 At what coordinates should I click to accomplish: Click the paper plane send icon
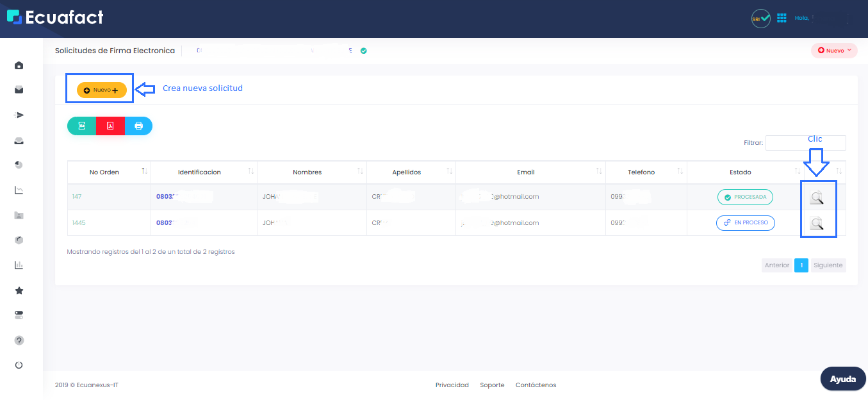point(19,115)
